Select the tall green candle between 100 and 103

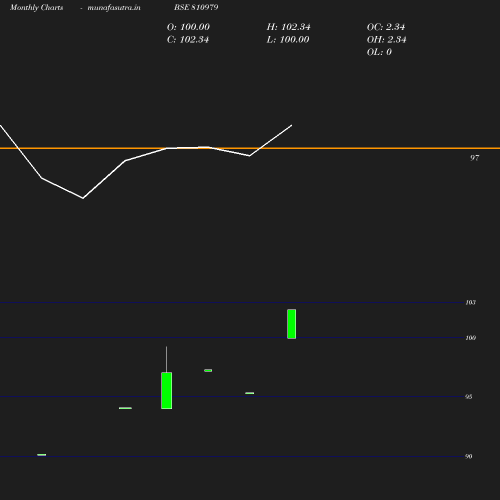292,324
